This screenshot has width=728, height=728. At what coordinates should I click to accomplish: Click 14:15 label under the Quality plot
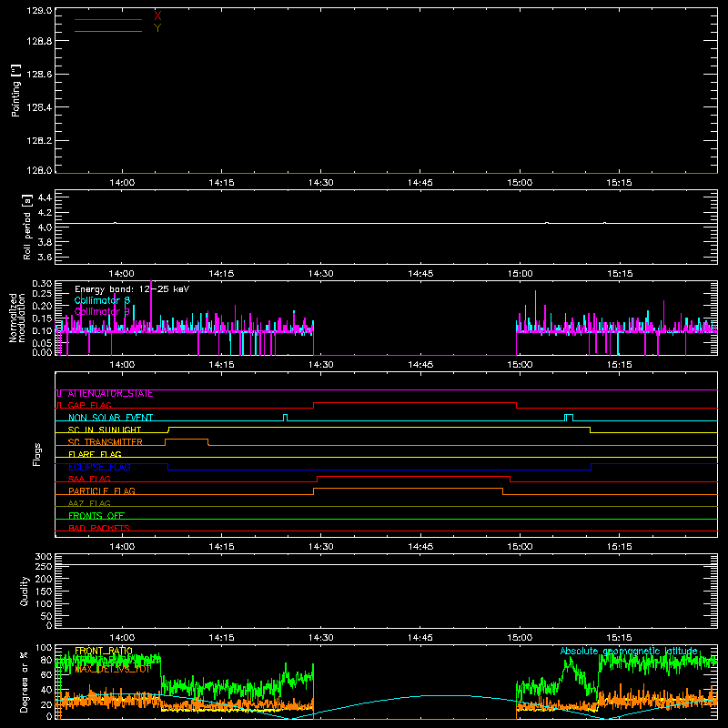point(221,638)
